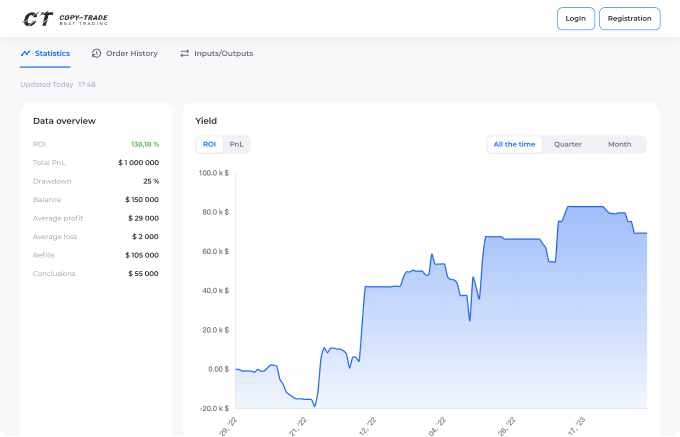
Task: Click the Statistics chart line icon
Action: (x=25, y=53)
